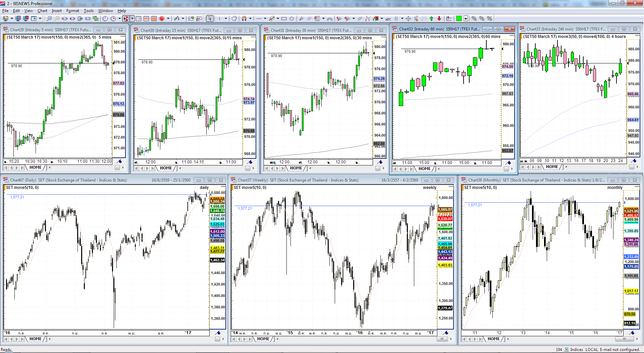The height and width of the screenshot is (353, 644).
Task: Open the clock period dropdown arrow
Action: tap(119, 18)
